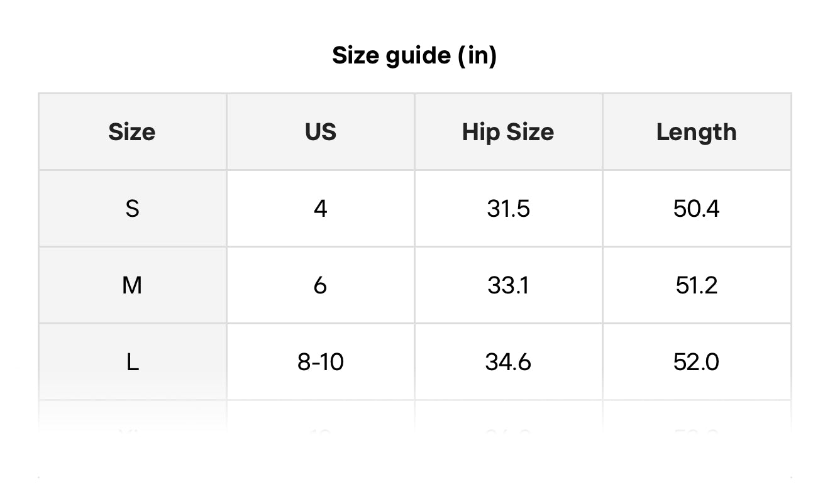Screen dimensions: 830x504
Task: Select the L size row label
Action: (x=132, y=362)
